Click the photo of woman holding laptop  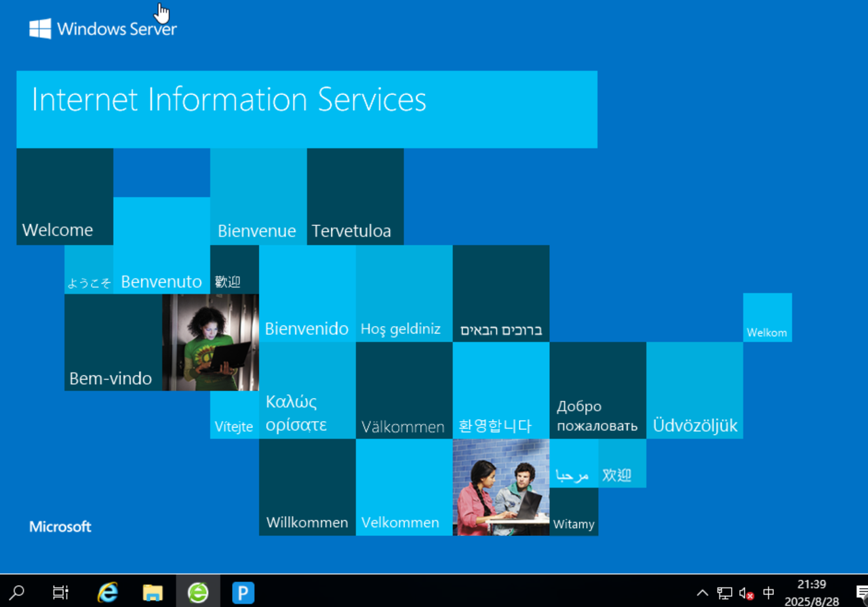(210, 342)
